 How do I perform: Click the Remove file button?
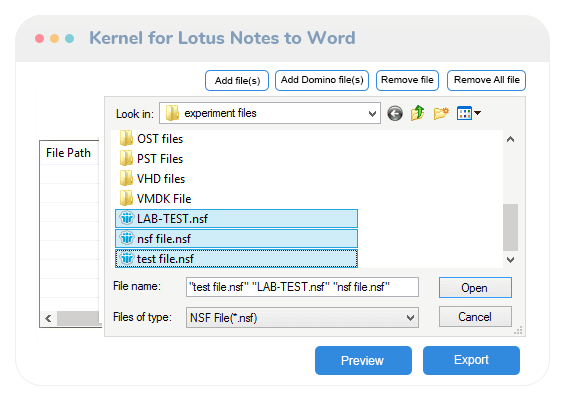pos(407,80)
